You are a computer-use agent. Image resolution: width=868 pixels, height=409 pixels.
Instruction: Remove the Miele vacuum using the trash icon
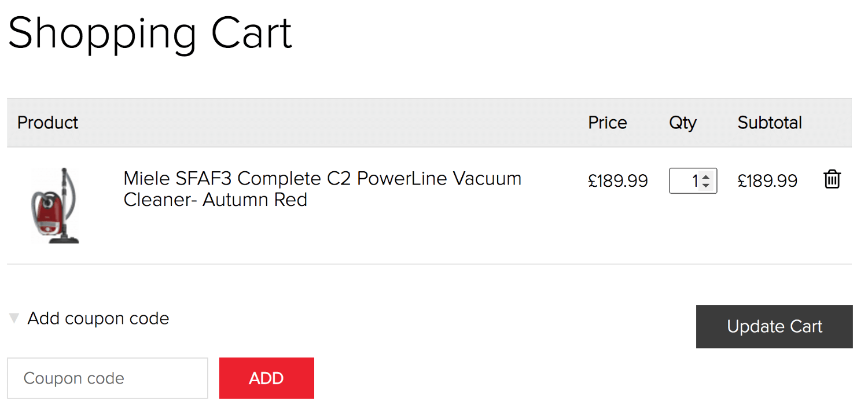click(x=832, y=179)
